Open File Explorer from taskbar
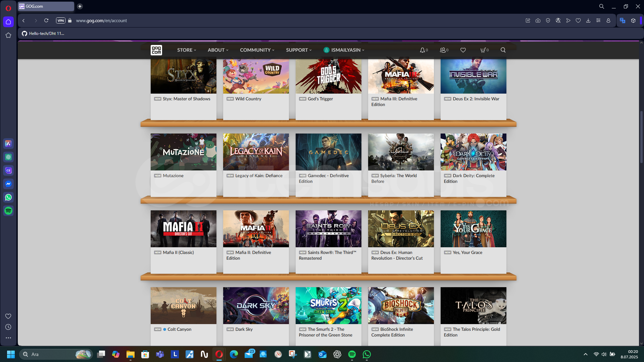Screen dimensions: 644x362 tap(130, 354)
